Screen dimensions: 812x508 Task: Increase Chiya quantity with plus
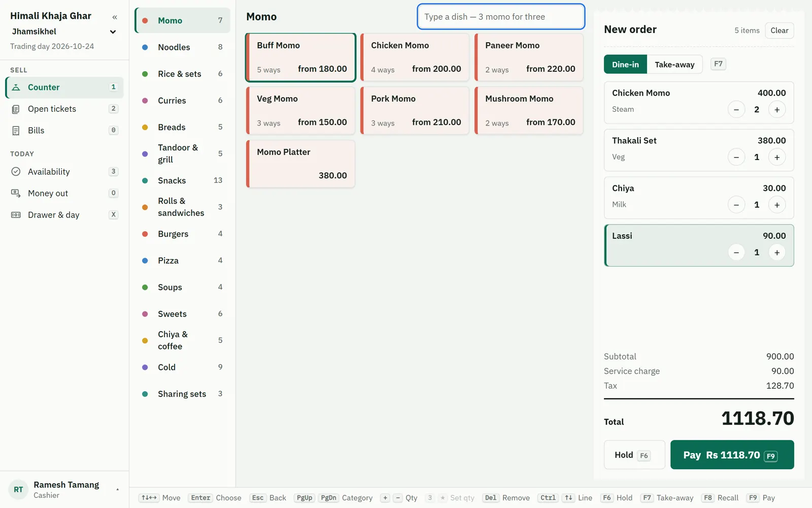click(776, 205)
